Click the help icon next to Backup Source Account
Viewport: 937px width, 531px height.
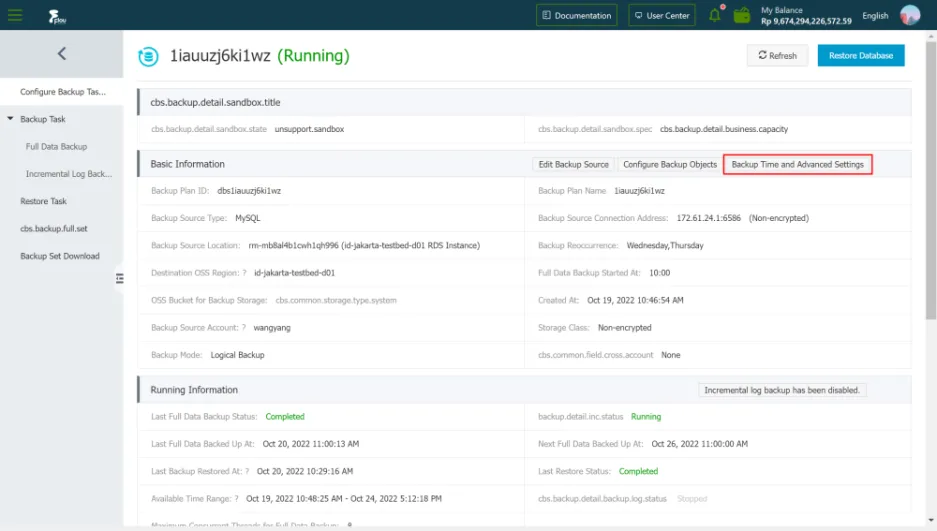point(243,327)
